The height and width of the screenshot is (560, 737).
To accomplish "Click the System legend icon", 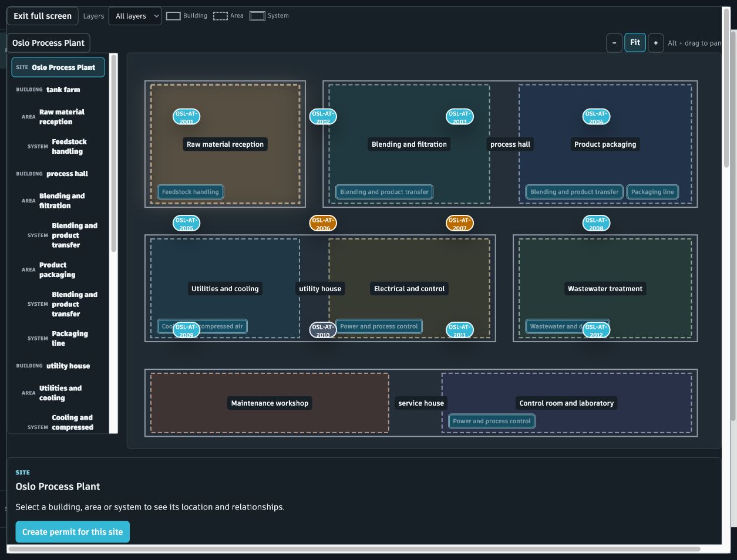I will click(x=257, y=16).
